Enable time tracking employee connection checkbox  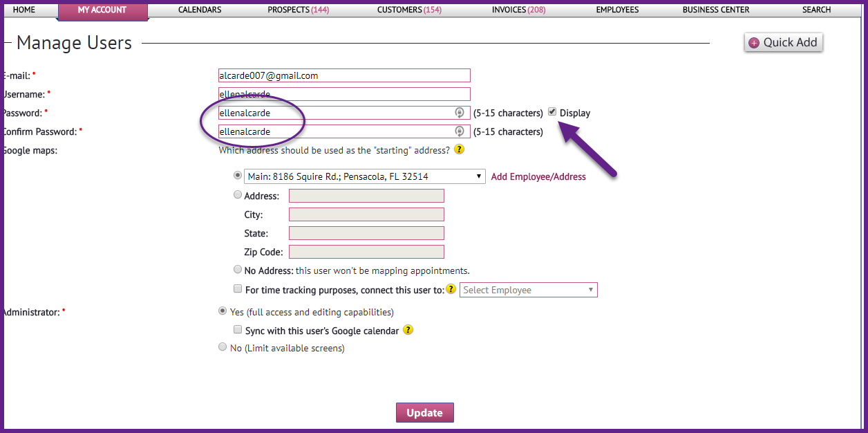(x=238, y=289)
